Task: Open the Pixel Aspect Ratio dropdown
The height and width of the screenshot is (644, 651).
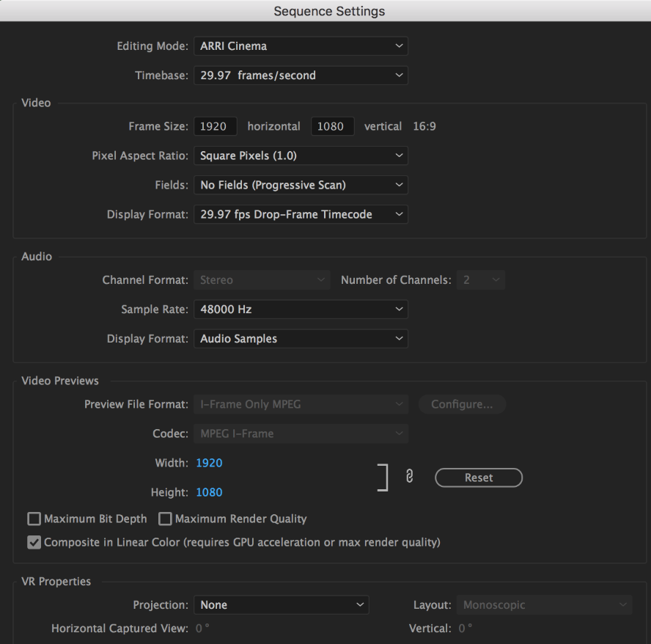Action: pos(301,155)
